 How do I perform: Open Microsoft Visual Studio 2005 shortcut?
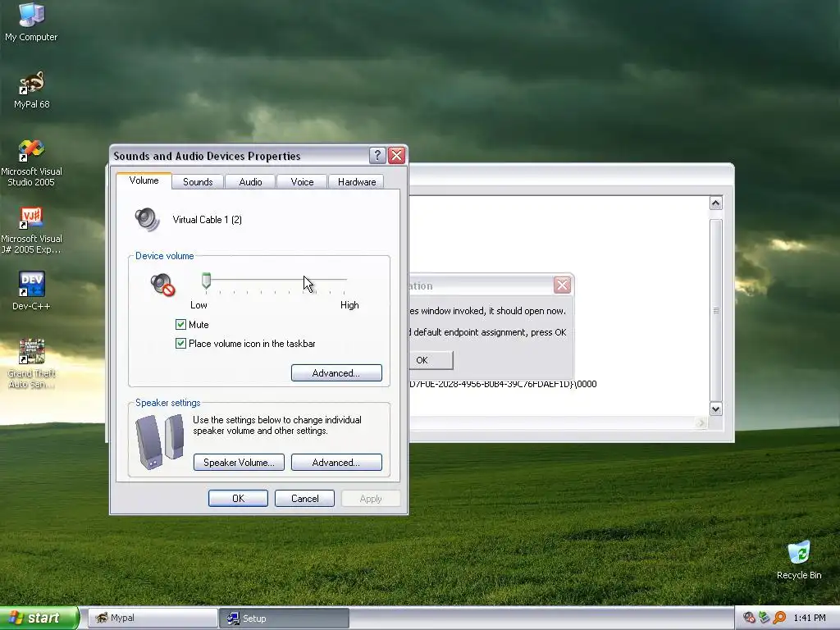(x=32, y=163)
